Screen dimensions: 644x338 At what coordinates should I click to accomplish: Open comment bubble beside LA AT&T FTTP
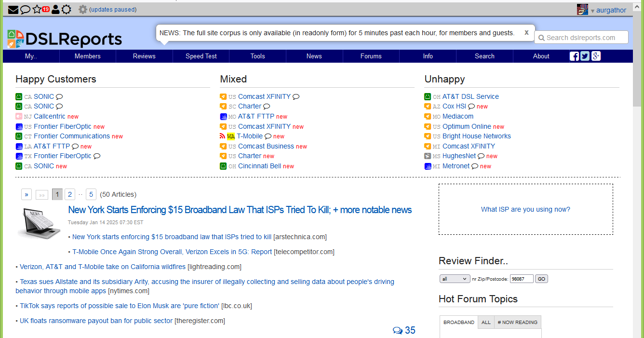[75, 147]
